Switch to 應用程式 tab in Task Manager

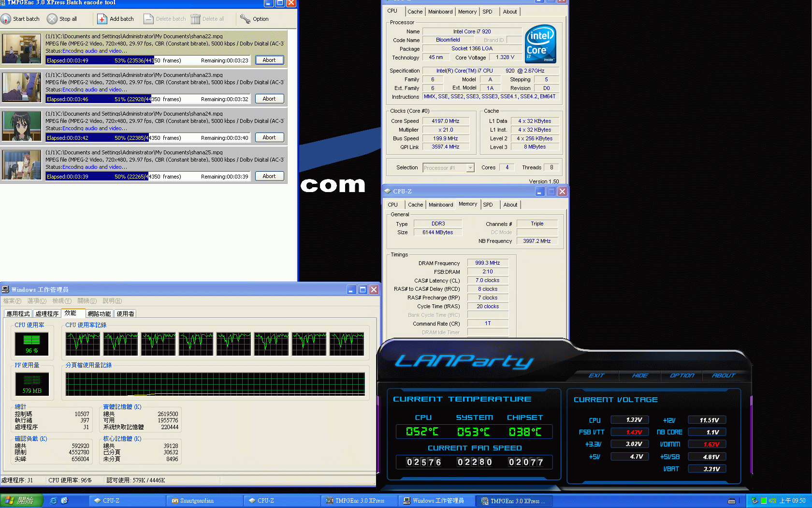18,314
